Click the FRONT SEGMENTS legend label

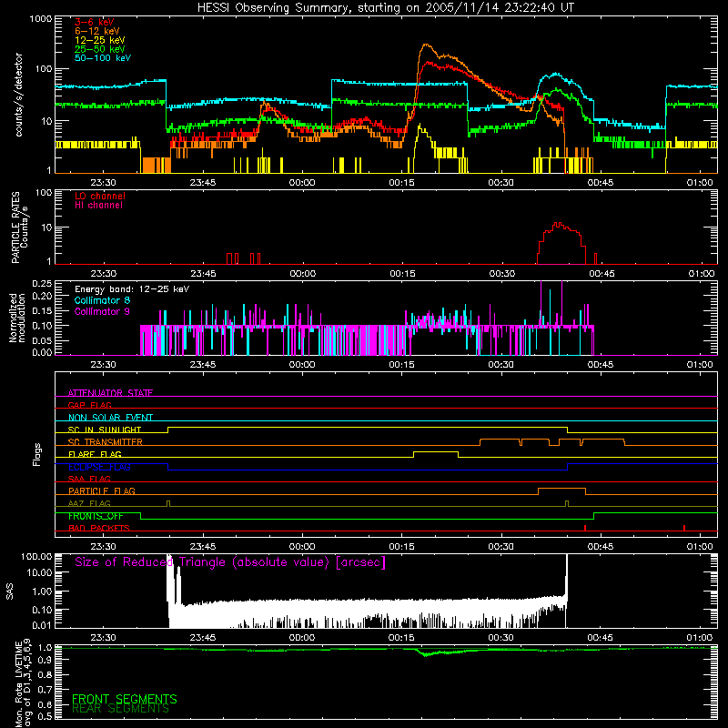pyautogui.click(x=125, y=699)
